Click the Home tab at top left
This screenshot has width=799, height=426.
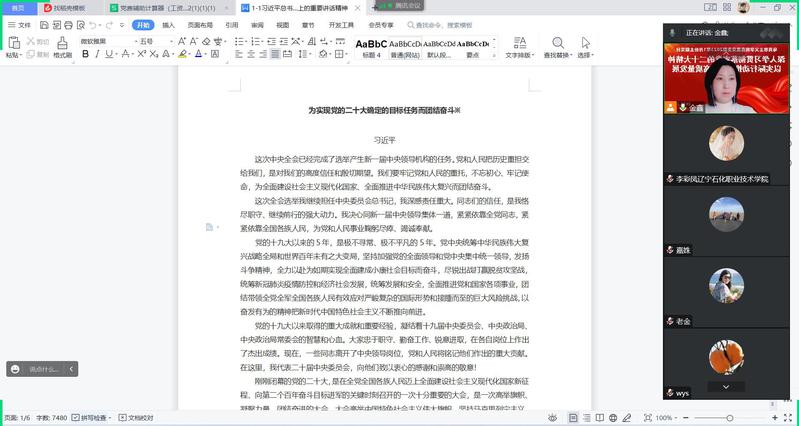pyautogui.click(x=18, y=8)
